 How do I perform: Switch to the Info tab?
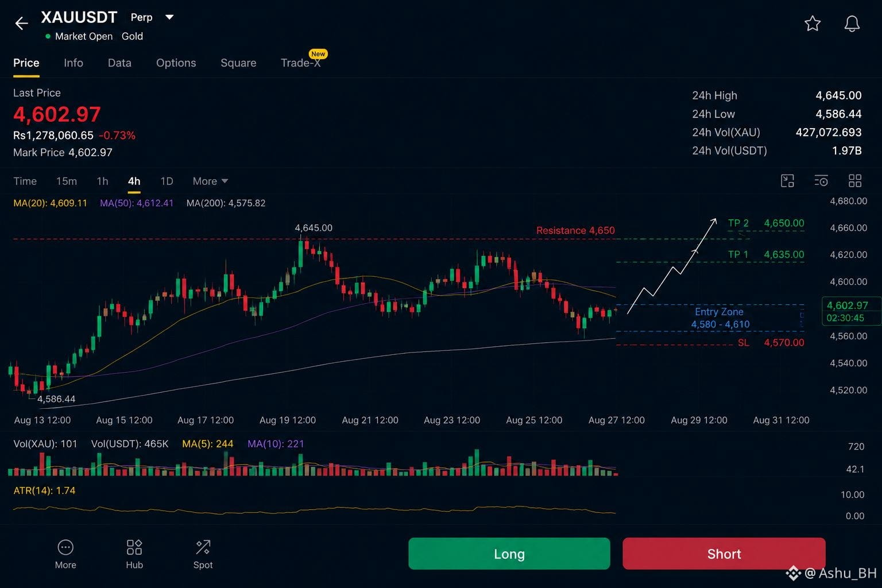click(73, 63)
